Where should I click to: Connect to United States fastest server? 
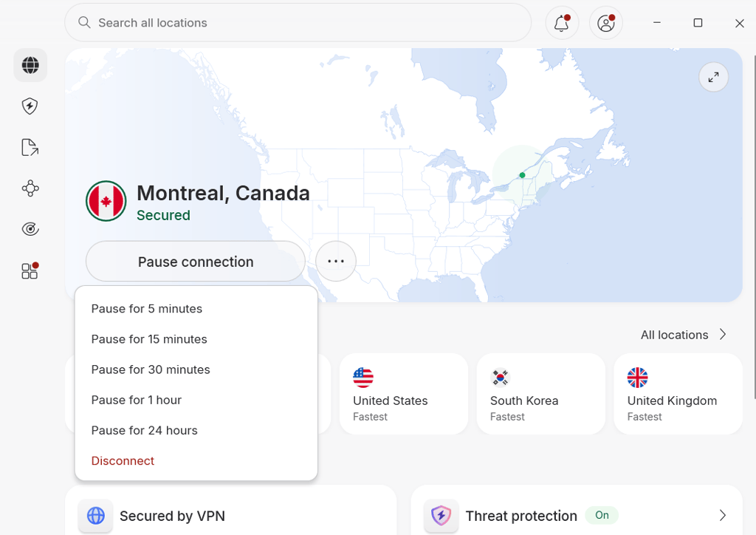click(x=404, y=394)
